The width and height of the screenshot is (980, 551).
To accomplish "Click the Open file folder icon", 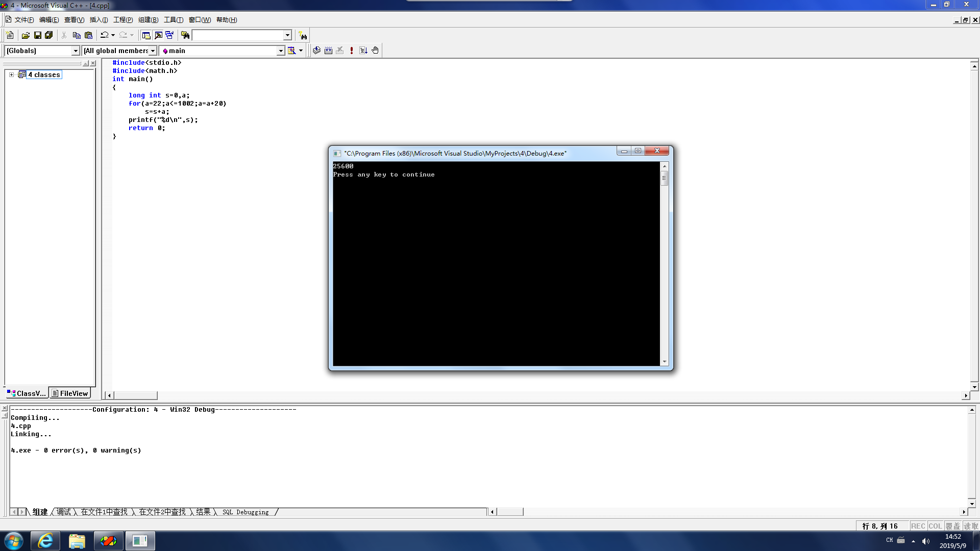I will [x=26, y=35].
